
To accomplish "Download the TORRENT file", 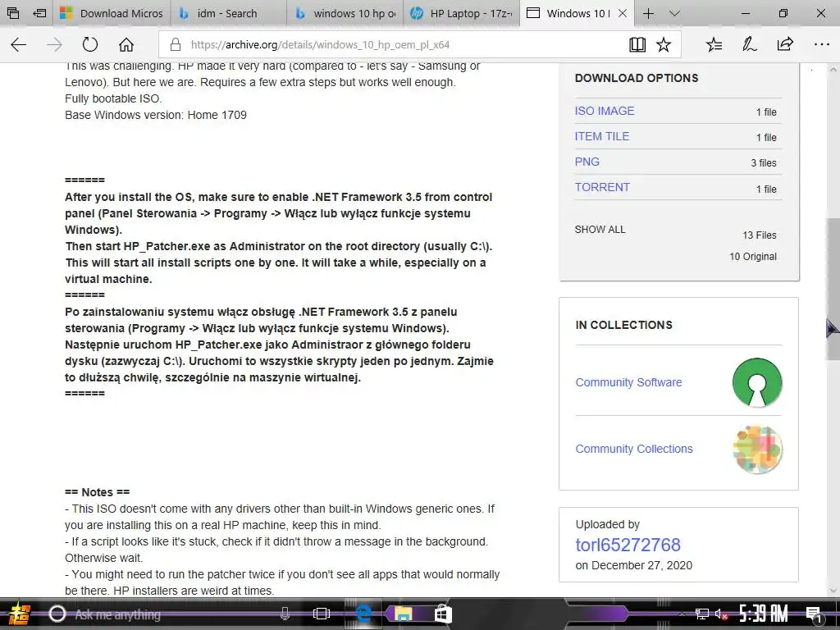I will point(602,188).
